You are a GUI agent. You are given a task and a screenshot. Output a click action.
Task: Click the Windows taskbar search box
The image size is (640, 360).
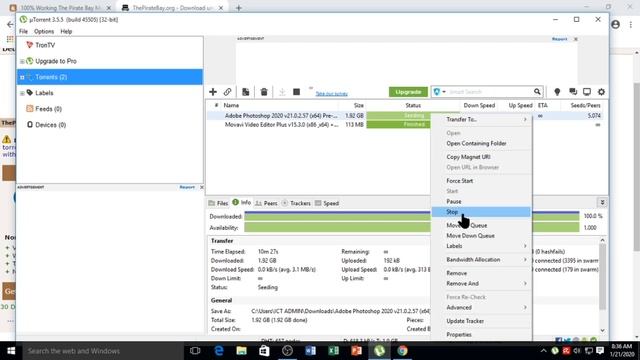click(x=103, y=351)
